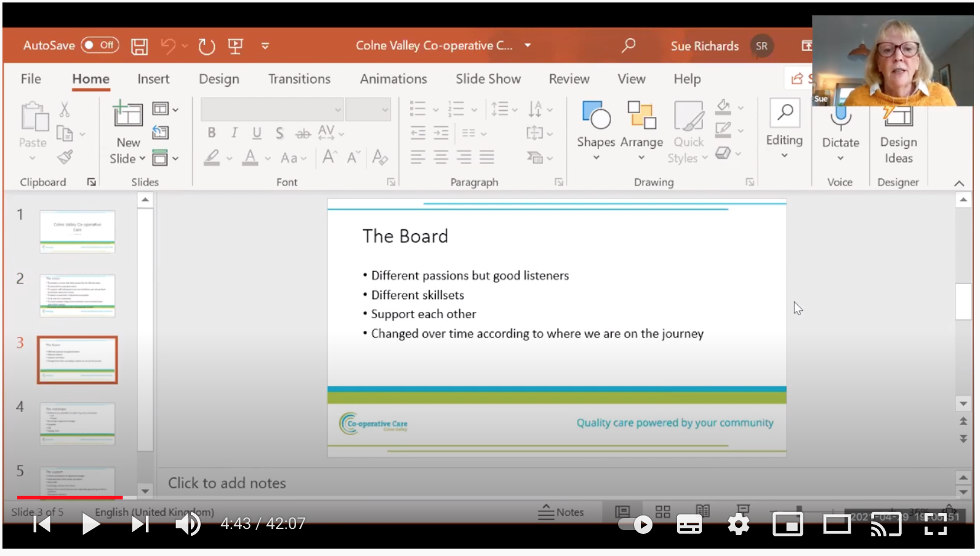Open the slide Layout dropdown

pos(165,109)
